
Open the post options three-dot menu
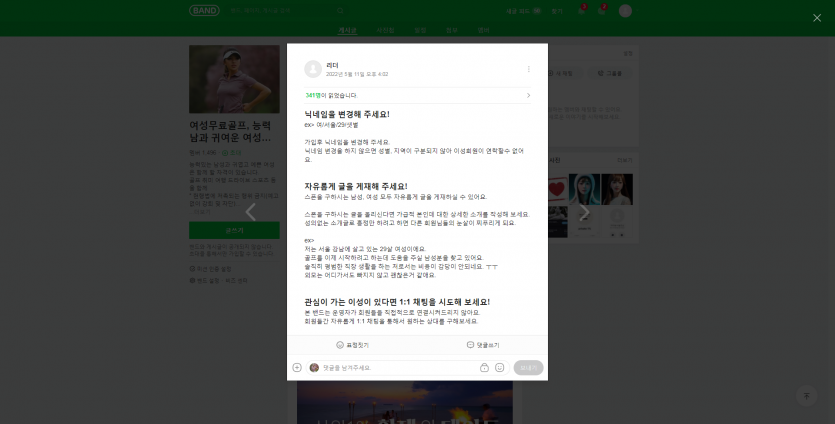coord(528,69)
